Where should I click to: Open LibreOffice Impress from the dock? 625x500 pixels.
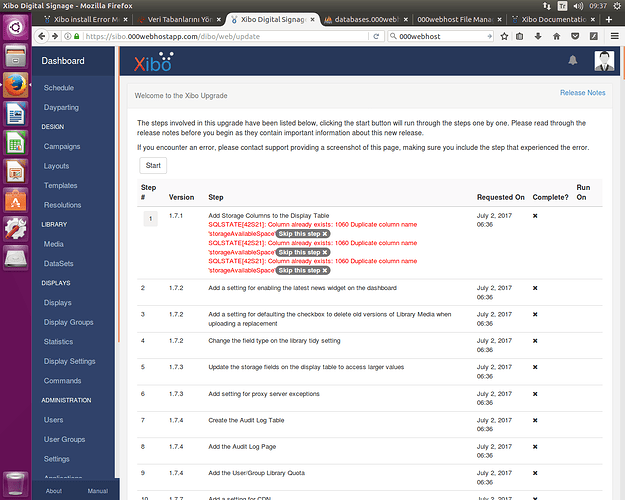click(x=16, y=172)
